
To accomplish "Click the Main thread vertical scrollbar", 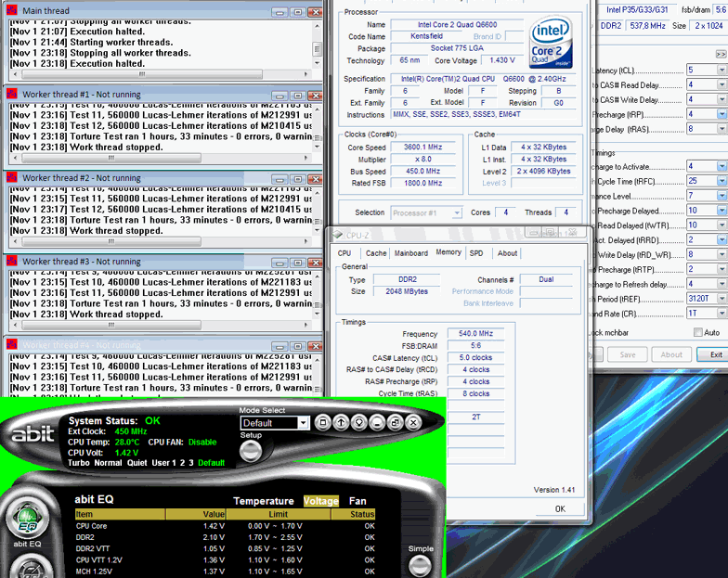I will point(318,45).
